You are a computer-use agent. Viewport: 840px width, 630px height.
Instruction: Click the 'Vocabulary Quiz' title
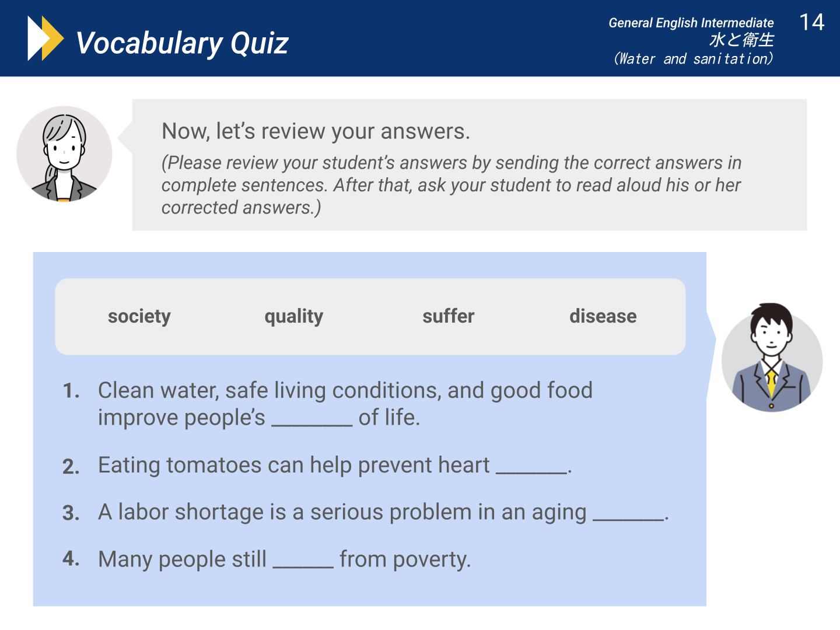[x=183, y=43]
